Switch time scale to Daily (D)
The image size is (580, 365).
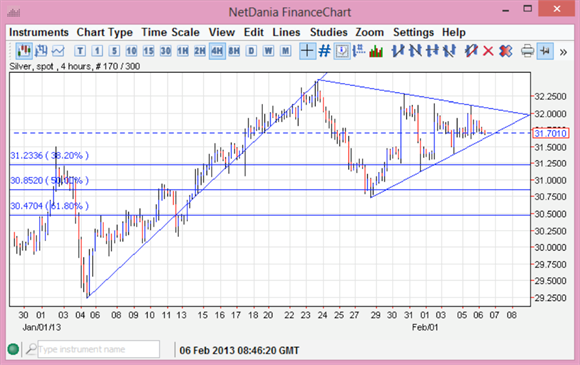(251, 51)
